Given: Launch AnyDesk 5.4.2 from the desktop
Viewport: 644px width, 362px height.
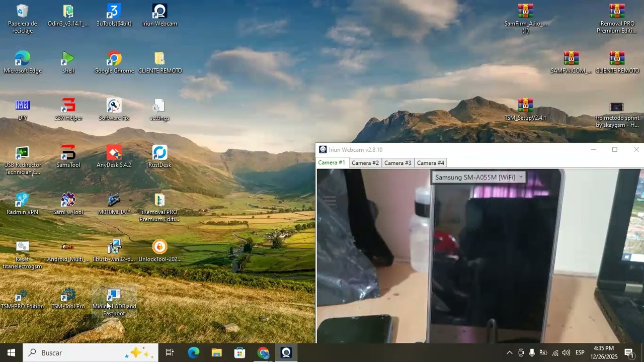Looking at the screenshot, I should click(x=114, y=157).
